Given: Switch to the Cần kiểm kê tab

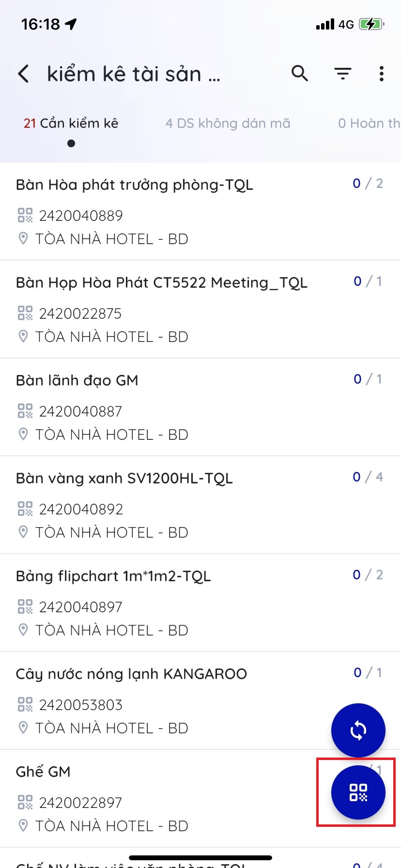Looking at the screenshot, I should coord(71,124).
